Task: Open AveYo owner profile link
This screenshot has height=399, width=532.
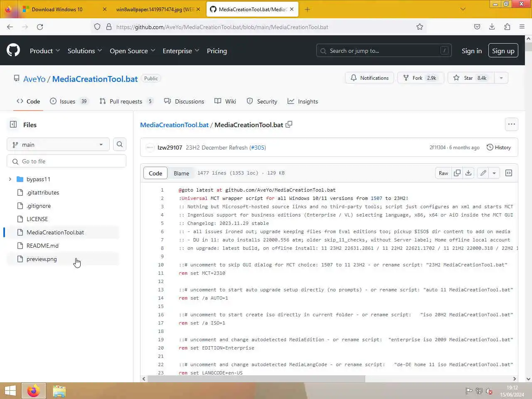Action: [34, 79]
